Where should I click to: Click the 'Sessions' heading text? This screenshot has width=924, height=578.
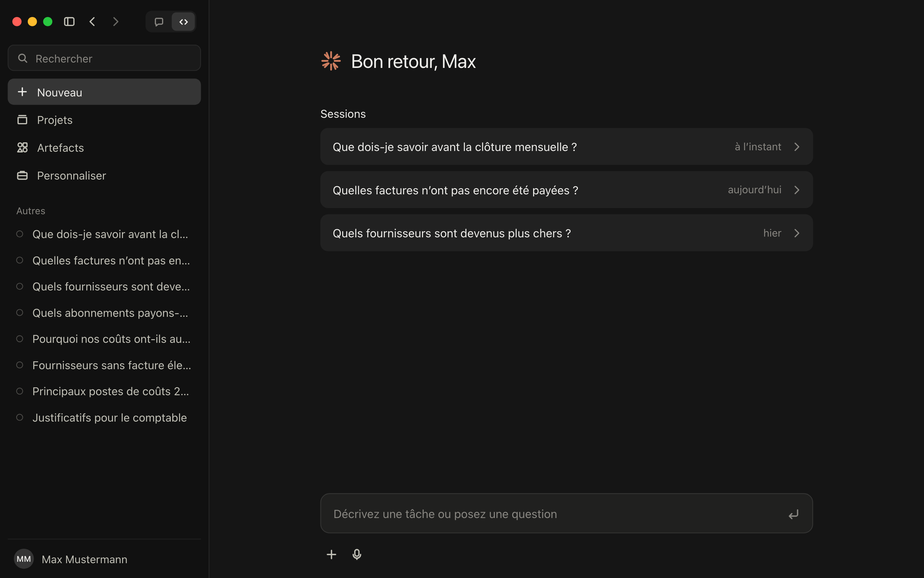pyautogui.click(x=343, y=114)
